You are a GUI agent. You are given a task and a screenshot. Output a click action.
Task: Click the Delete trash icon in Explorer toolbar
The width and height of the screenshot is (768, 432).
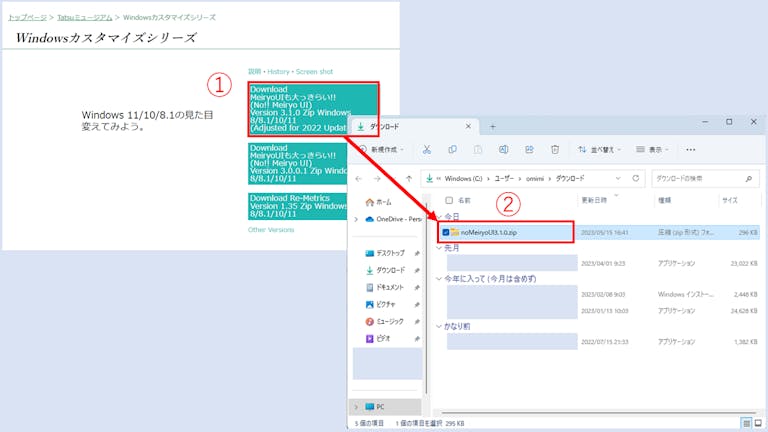[555, 150]
